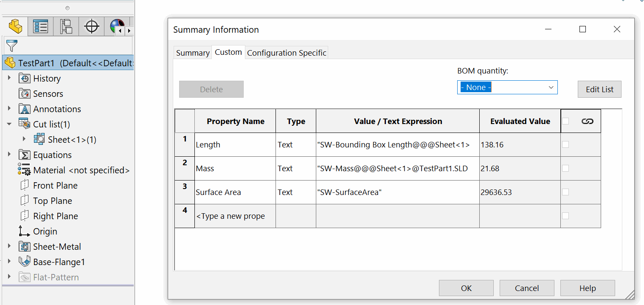The image size is (644, 305).
Task: Click the Type a new property cell
Action: (x=235, y=216)
